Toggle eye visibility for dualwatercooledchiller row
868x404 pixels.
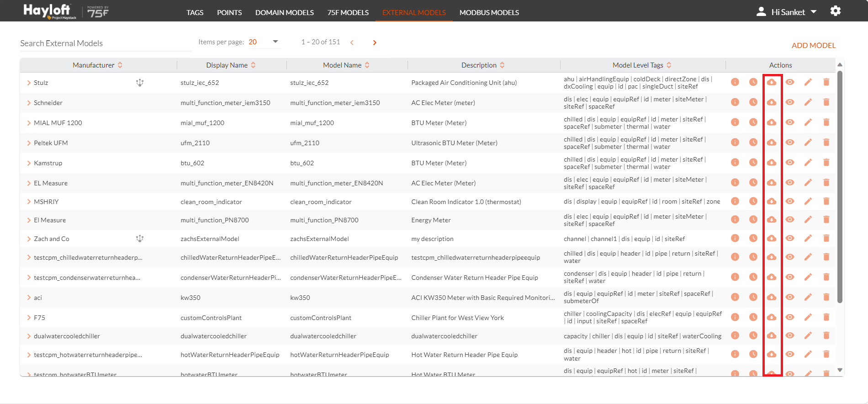tap(790, 336)
